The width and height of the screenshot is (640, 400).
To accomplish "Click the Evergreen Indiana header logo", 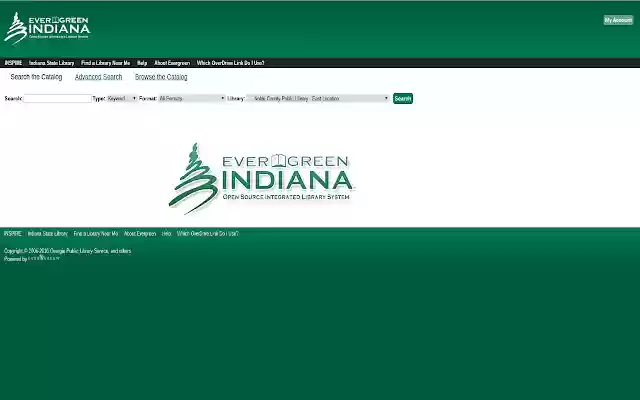I will [47, 28].
